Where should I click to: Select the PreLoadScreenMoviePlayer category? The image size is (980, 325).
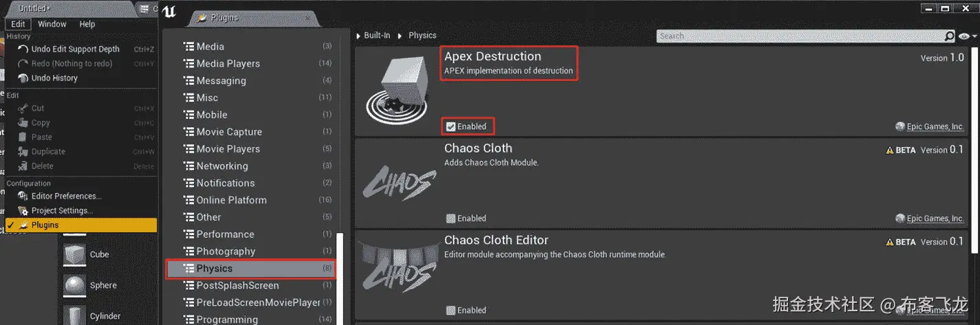[x=250, y=302]
